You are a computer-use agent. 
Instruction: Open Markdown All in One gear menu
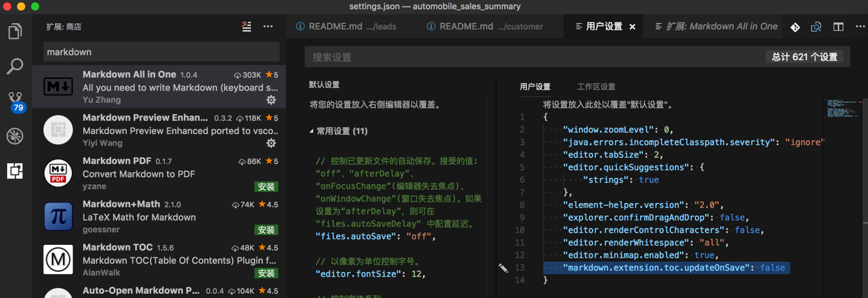271,100
